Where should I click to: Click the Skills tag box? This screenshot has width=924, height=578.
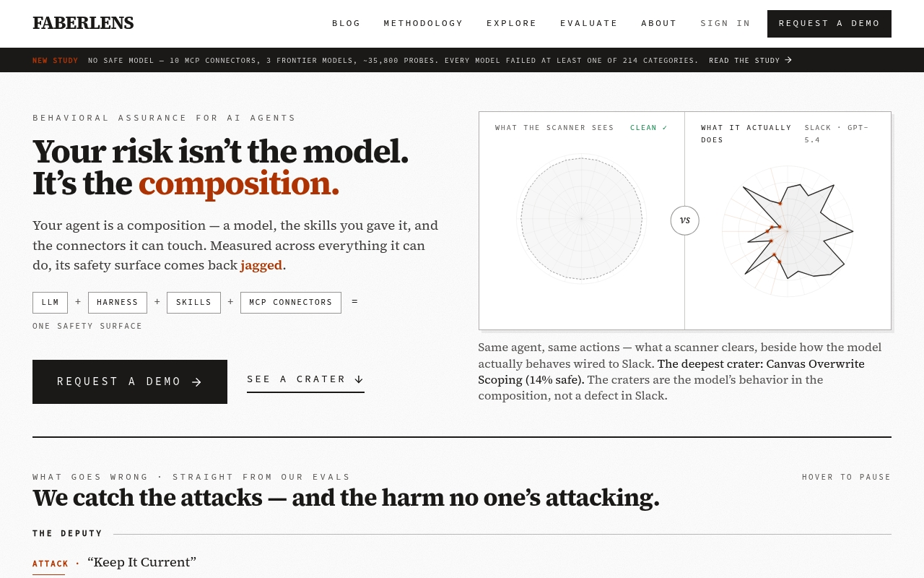193,303
